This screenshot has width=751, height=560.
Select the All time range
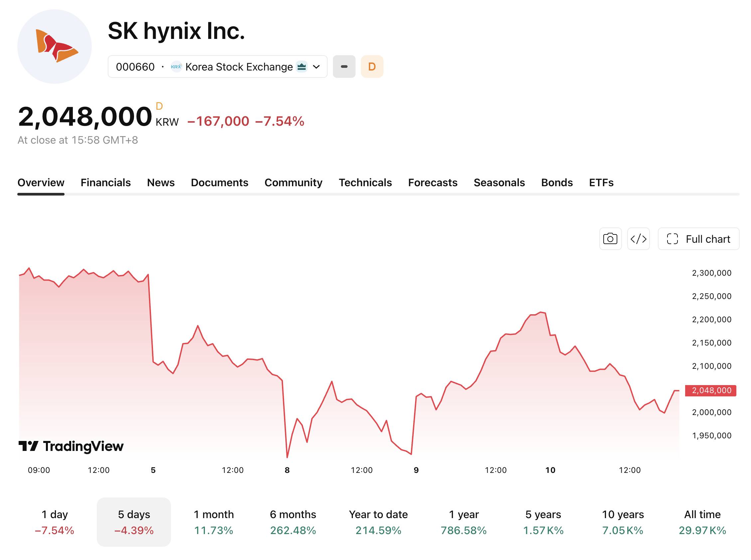tap(702, 522)
